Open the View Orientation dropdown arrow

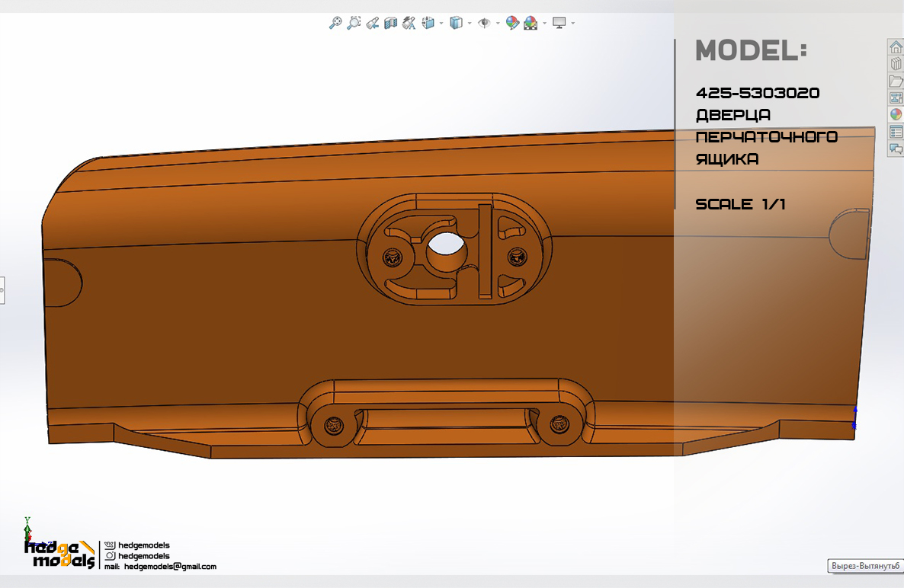(441, 24)
